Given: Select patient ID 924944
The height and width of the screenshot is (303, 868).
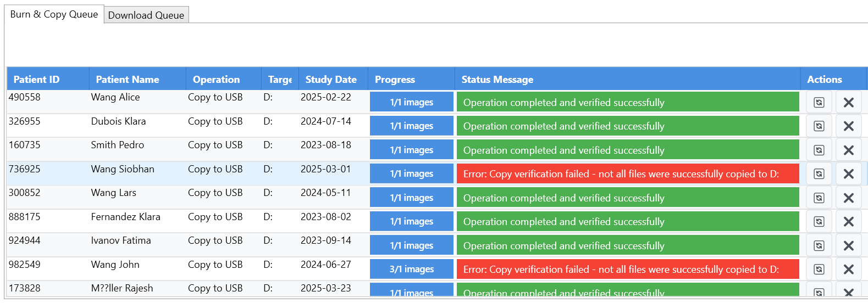Looking at the screenshot, I should click(25, 240).
